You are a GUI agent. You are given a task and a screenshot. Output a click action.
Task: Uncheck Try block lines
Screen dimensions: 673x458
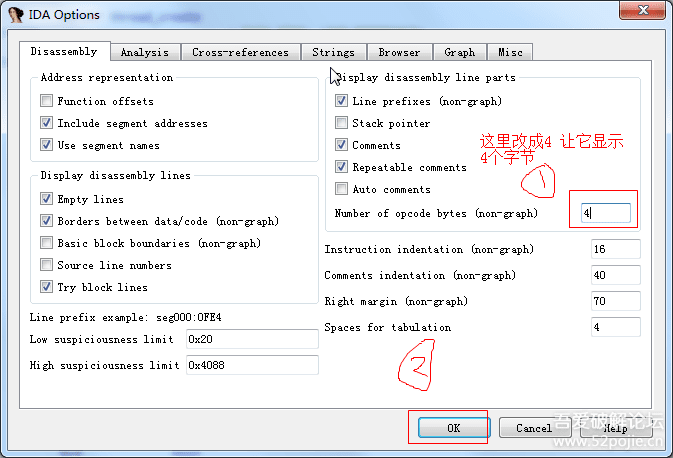pos(46,286)
